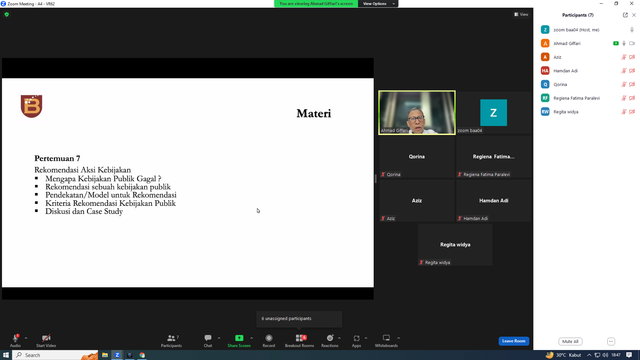Expand chat options arrow next to Chat

(219, 338)
